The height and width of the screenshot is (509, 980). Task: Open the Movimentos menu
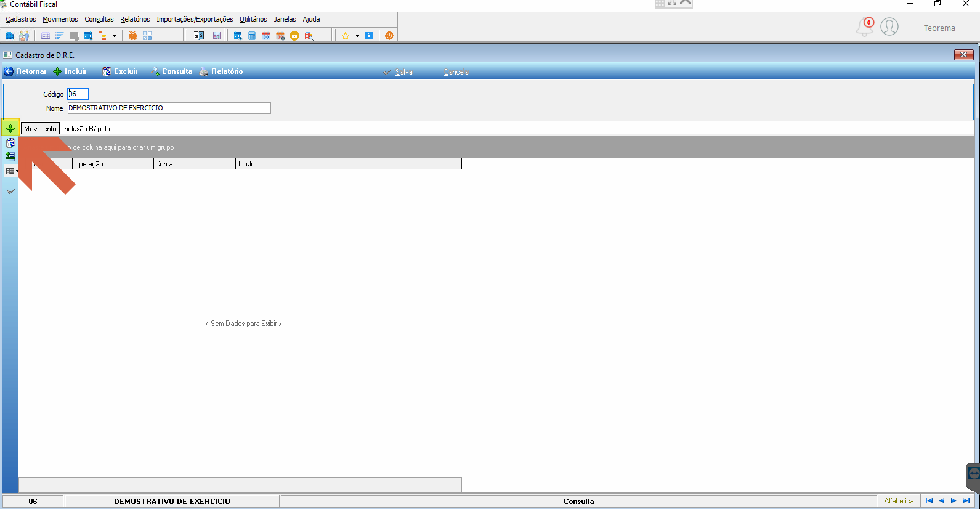pos(60,19)
